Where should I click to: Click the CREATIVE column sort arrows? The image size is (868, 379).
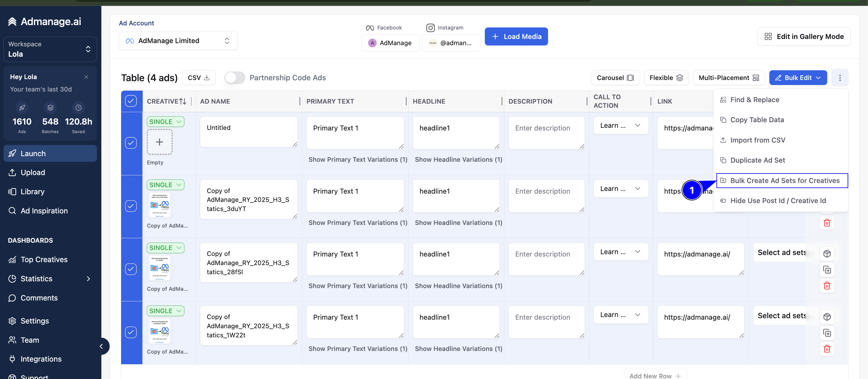pyautogui.click(x=183, y=101)
